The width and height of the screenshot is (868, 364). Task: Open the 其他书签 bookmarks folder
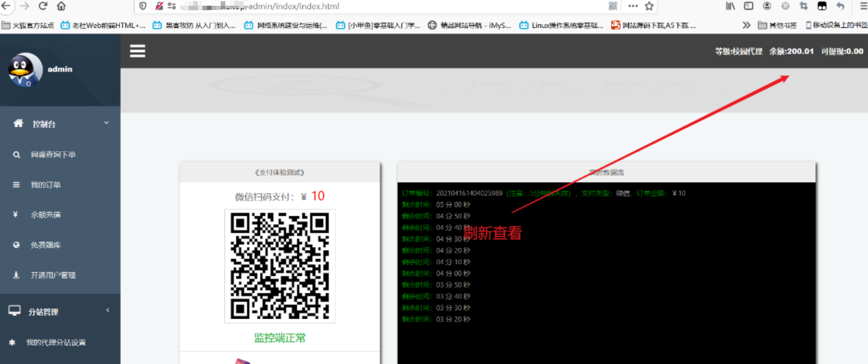point(777,25)
